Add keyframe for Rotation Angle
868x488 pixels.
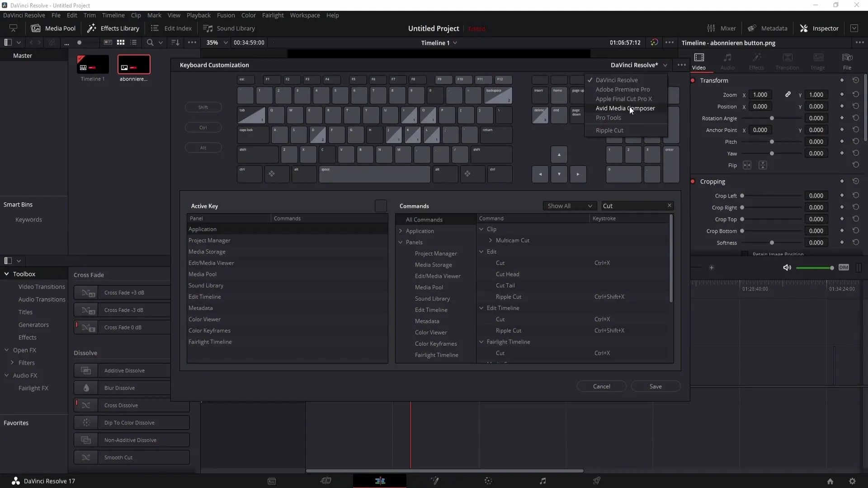[x=842, y=118]
